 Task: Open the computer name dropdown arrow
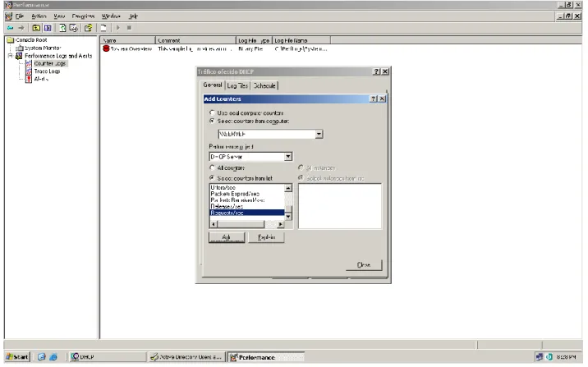click(319, 134)
